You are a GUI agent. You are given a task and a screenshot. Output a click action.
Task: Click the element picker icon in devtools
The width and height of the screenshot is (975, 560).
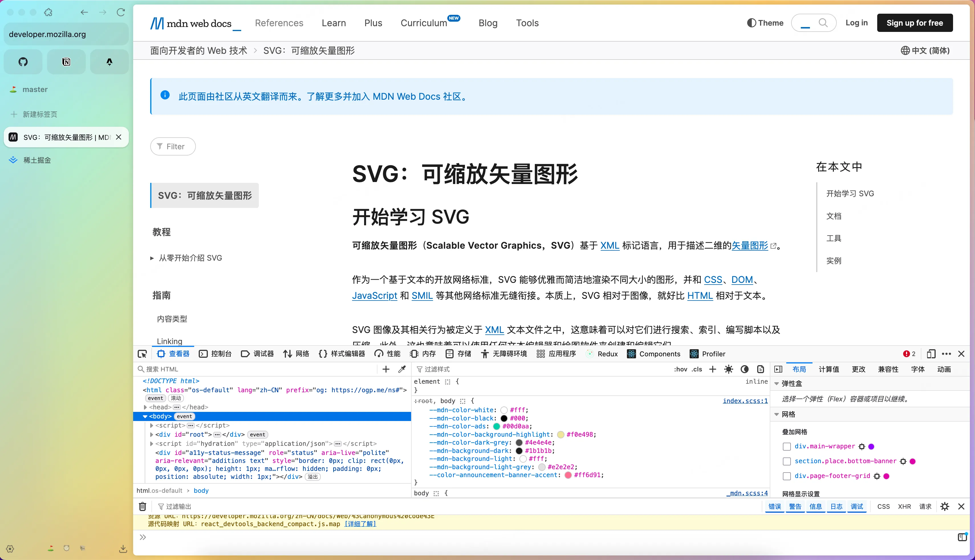pos(142,354)
